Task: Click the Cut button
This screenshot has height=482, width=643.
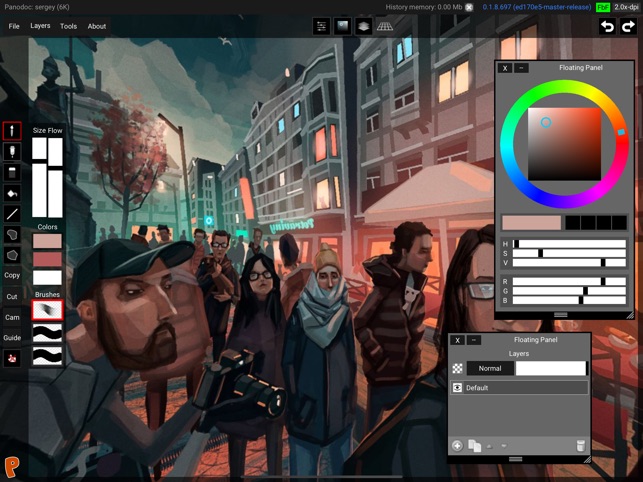Action: pyautogui.click(x=12, y=296)
